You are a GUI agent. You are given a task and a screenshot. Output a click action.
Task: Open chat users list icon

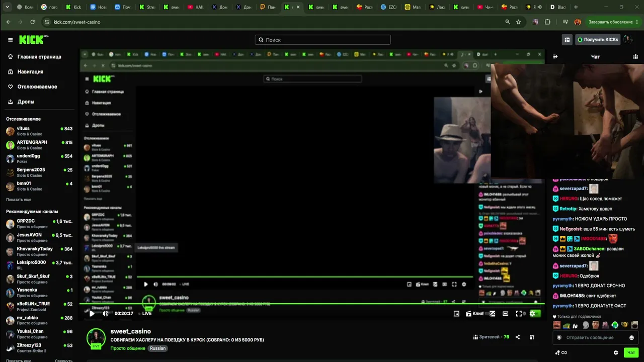click(635, 56)
